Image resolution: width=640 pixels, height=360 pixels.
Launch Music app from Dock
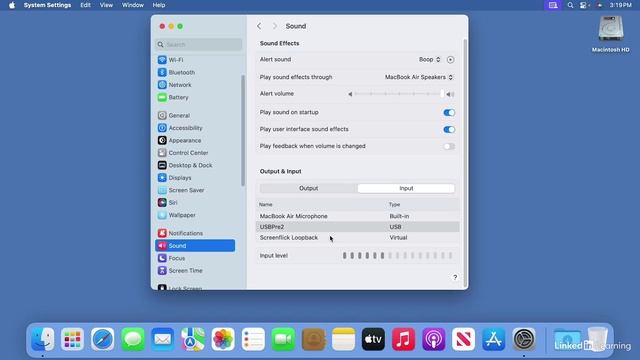pyautogui.click(x=403, y=339)
